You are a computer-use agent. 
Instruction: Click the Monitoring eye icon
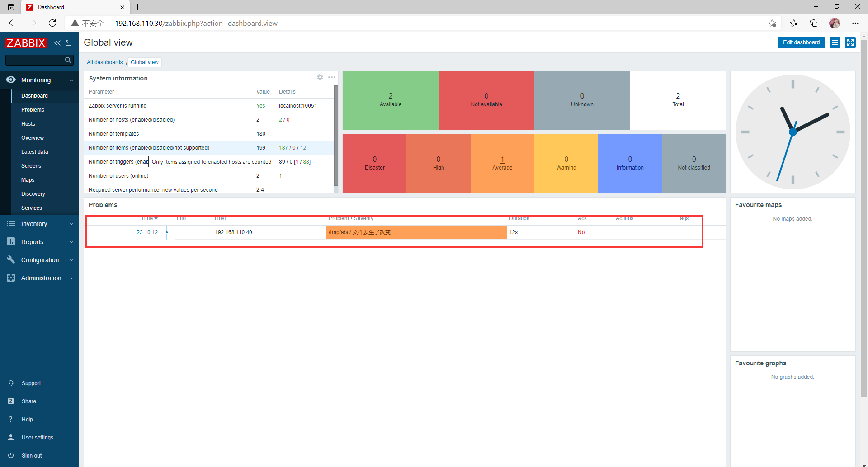point(11,80)
